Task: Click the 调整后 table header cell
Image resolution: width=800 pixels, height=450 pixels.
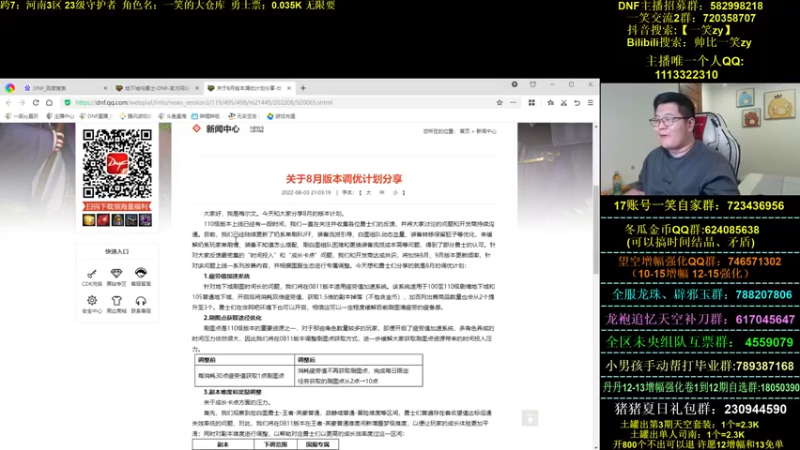Action: click(x=359, y=360)
